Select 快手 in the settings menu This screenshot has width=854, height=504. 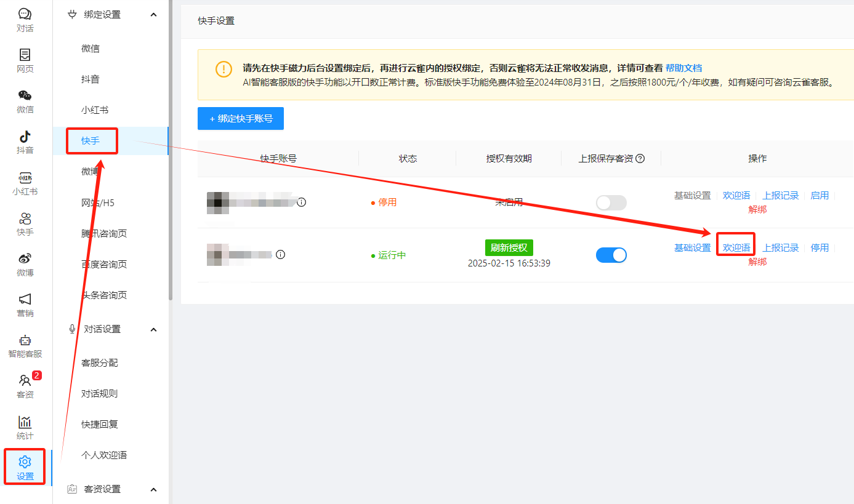(91, 140)
